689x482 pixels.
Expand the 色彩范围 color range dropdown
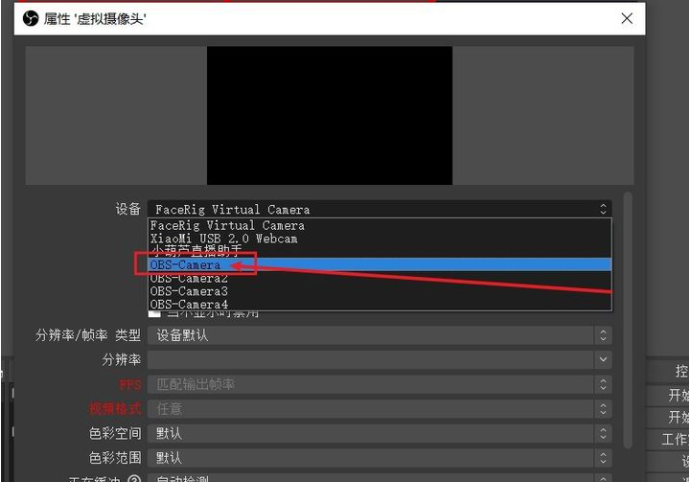click(379, 458)
